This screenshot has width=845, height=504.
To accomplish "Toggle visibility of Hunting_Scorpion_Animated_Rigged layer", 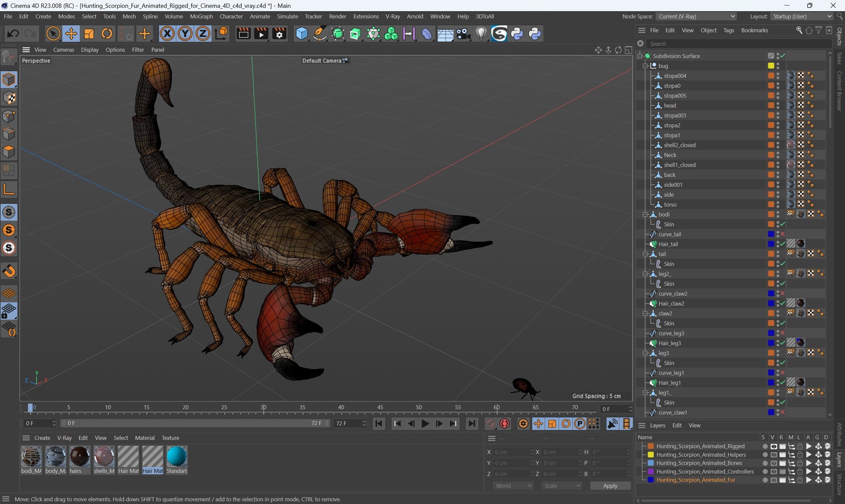I will [x=774, y=447].
